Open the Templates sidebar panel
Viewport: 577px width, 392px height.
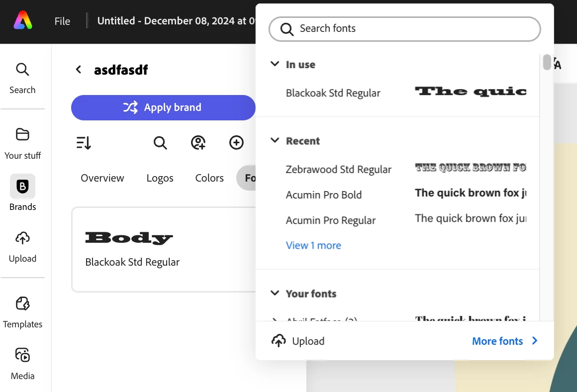(x=22, y=313)
